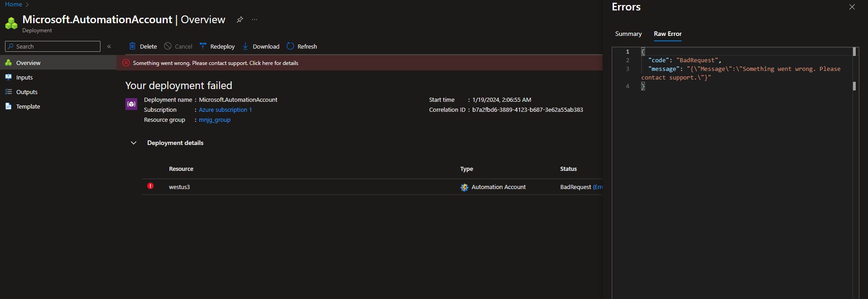Open the BadRequest error details link
Viewport: 868px width, 299px height.
(x=598, y=187)
